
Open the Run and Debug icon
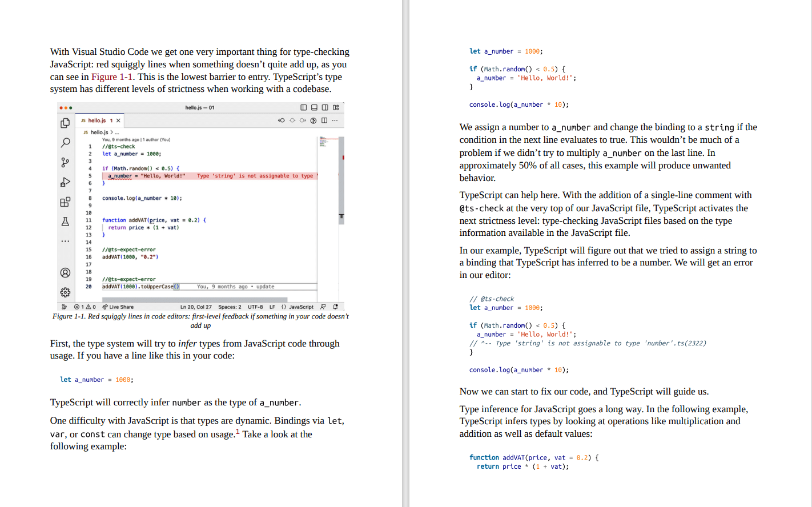point(65,182)
